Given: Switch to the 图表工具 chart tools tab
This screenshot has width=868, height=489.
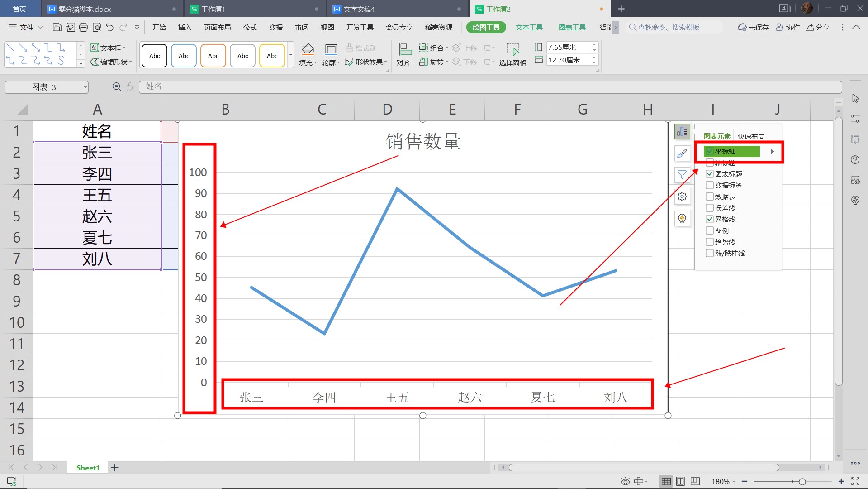Looking at the screenshot, I should tap(572, 27).
